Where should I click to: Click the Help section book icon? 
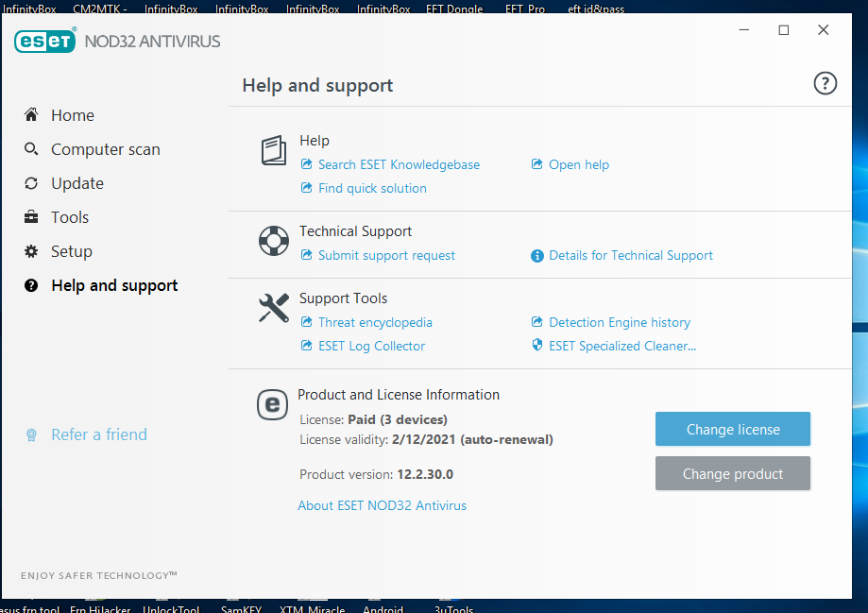click(x=274, y=150)
